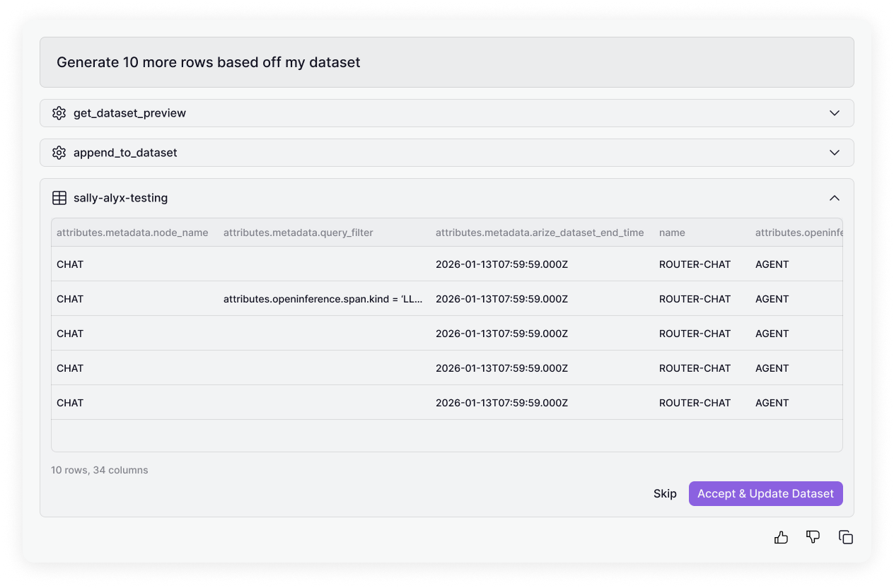This screenshot has height=588, width=894.
Task: Expand the append_to_dataset chevron
Action: point(835,153)
